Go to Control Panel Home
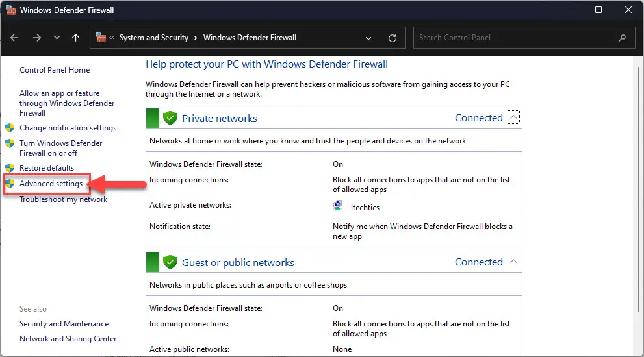Screen dimensions: 644x357 click(55, 70)
